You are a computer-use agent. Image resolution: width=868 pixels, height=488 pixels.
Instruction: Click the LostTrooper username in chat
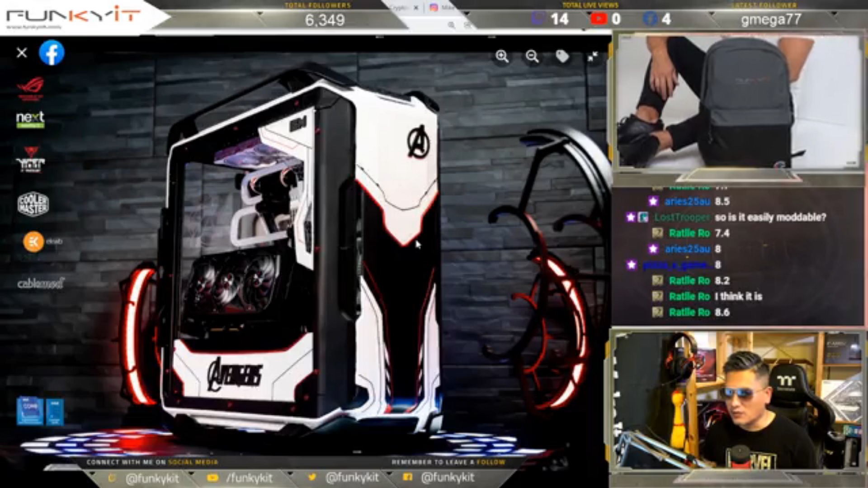click(682, 217)
